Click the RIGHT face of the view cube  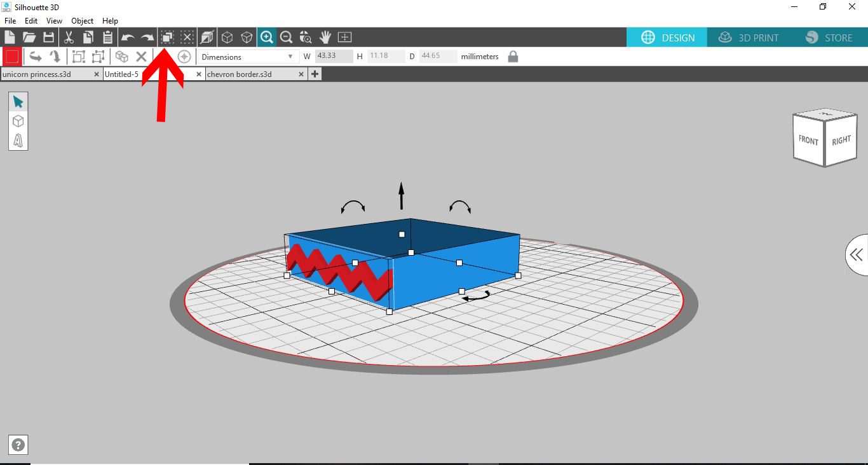tap(841, 141)
